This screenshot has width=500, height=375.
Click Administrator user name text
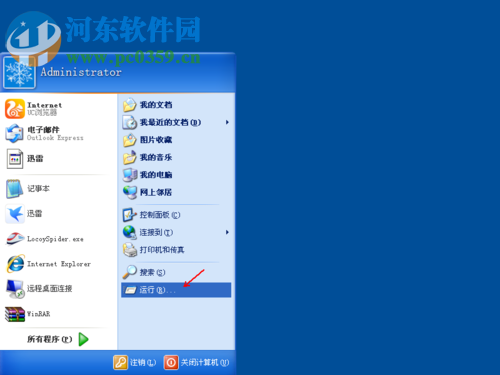click(81, 72)
